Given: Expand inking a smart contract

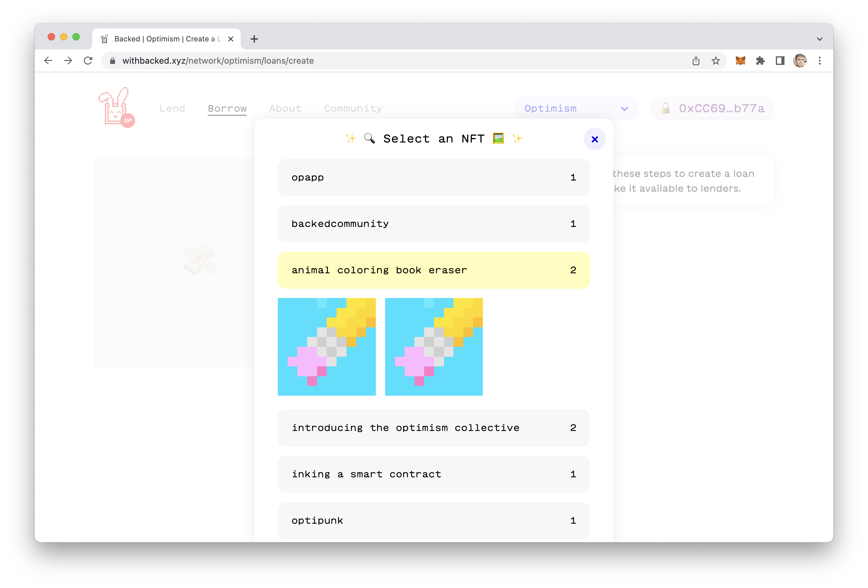Looking at the screenshot, I should tap(434, 474).
